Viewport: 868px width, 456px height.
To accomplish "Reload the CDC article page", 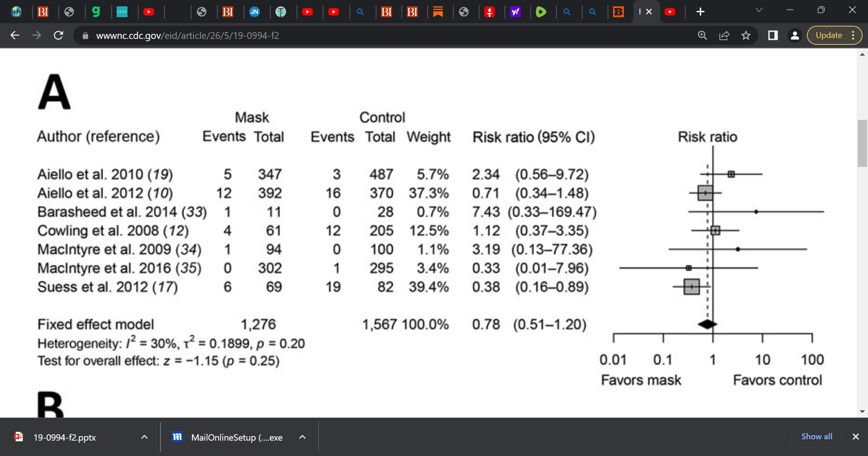I will pos(58,35).
